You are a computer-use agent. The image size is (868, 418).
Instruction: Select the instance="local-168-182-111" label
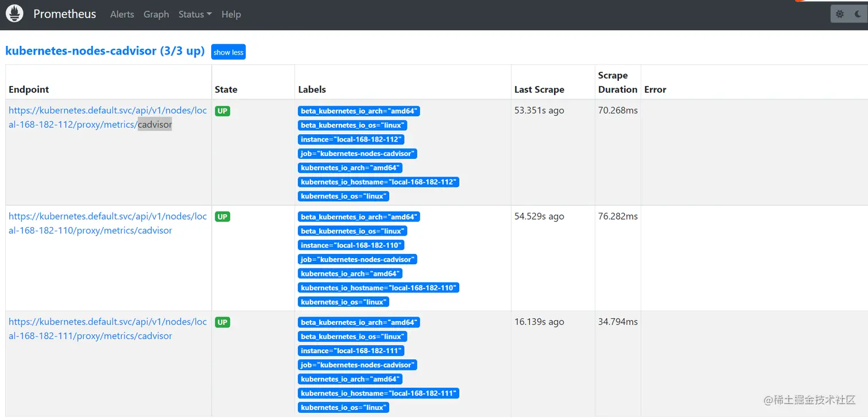[x=351, y=350]
